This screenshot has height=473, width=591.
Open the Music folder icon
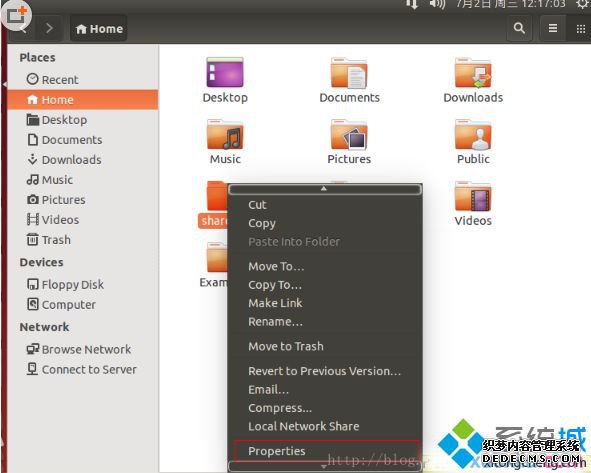(225, 135)
